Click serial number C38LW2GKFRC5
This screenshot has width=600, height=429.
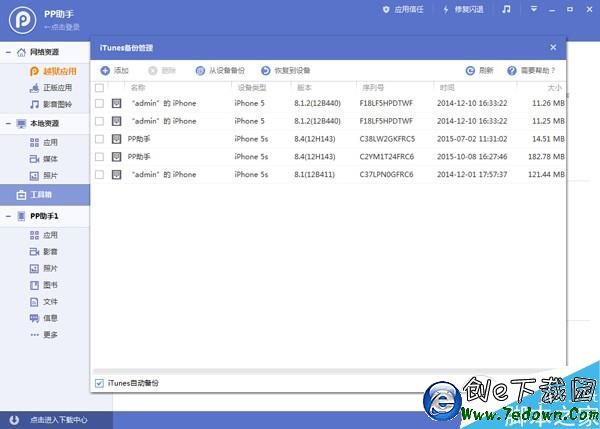coord(387,139)
